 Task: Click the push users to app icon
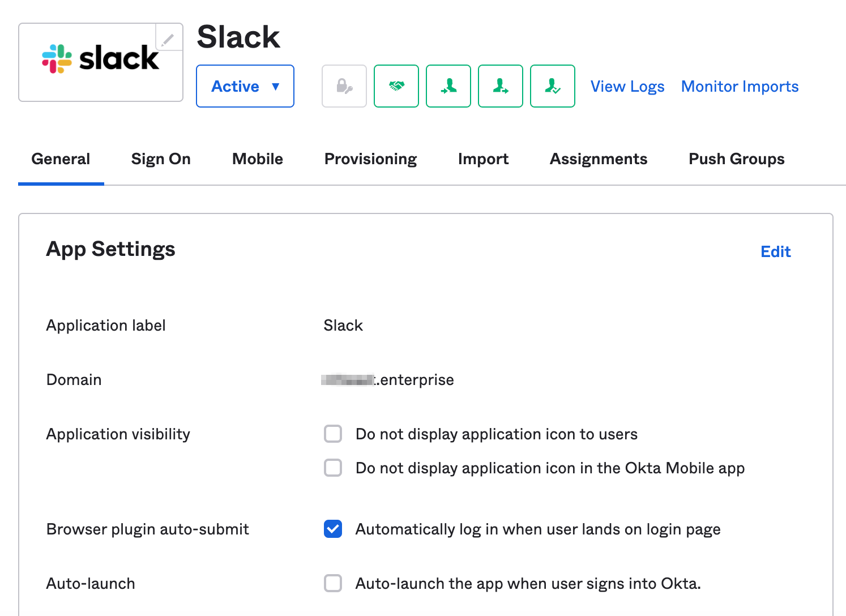[500, 86]
